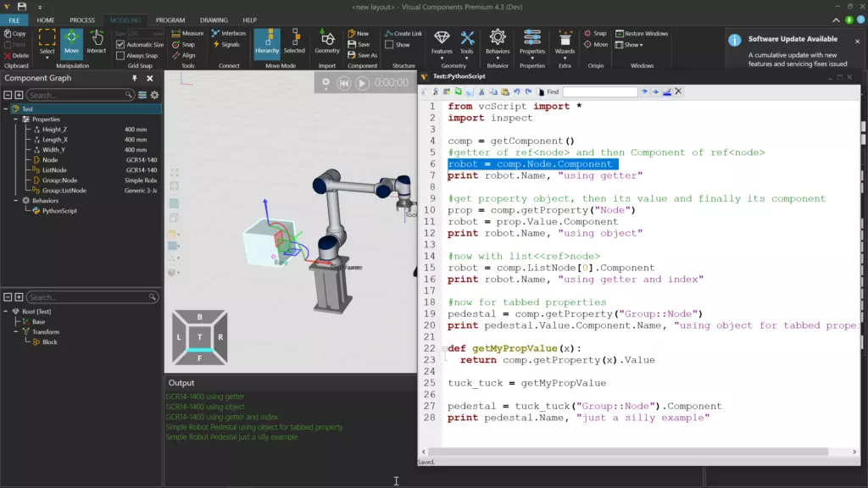Viewport: 868px width, 488px height.
Task: Switch to the PROGRAM ribbon tab
Action: pyautogui.click(x=170, y=20)
